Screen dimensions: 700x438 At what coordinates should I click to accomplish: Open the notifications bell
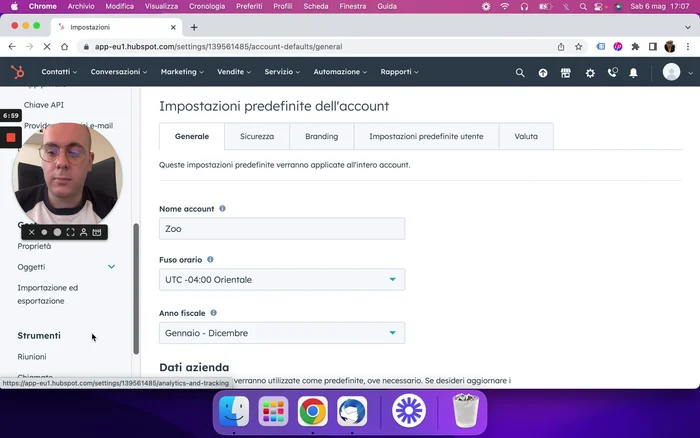click(x=633, y=73)
